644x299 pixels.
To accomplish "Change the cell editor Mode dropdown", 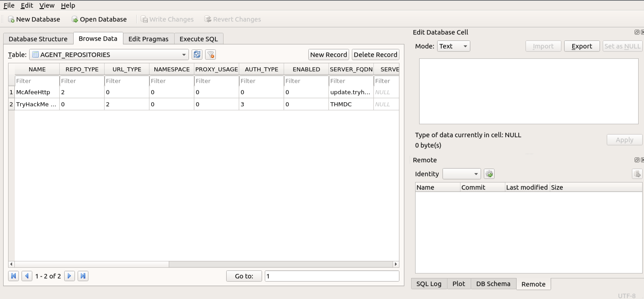I will 453,46.
